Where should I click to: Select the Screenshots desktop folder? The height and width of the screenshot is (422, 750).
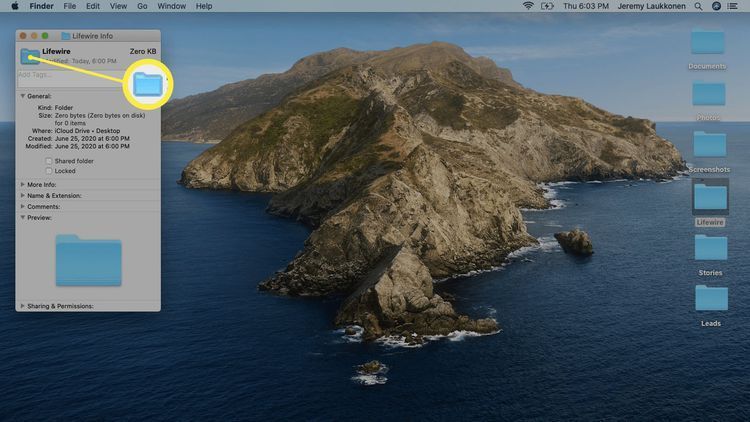click(x=709, y=145)
